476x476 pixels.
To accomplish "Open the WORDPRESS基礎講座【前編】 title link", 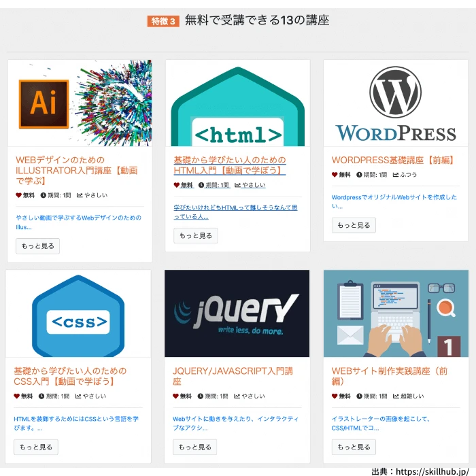I will click(x=393, y=160).
